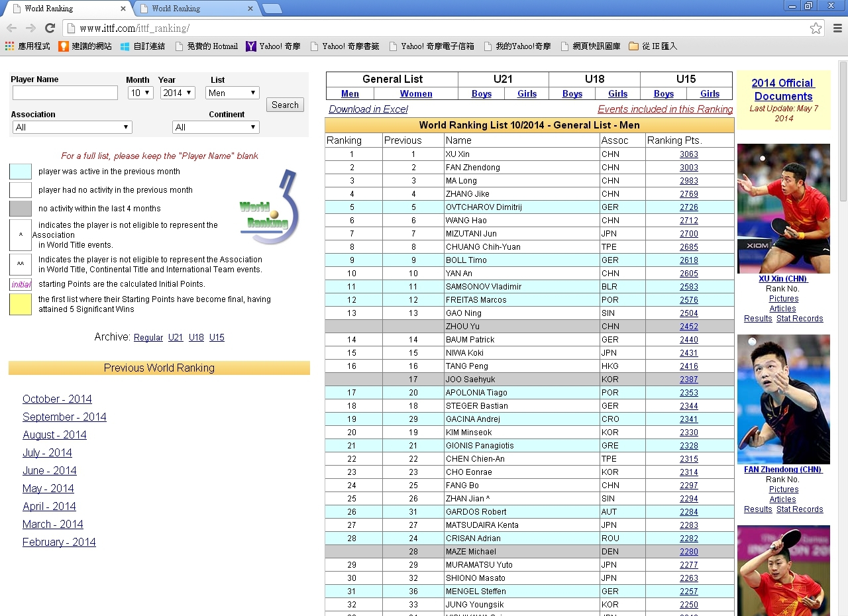Open Stat Records under FAN Zhendong

(800, 509)
